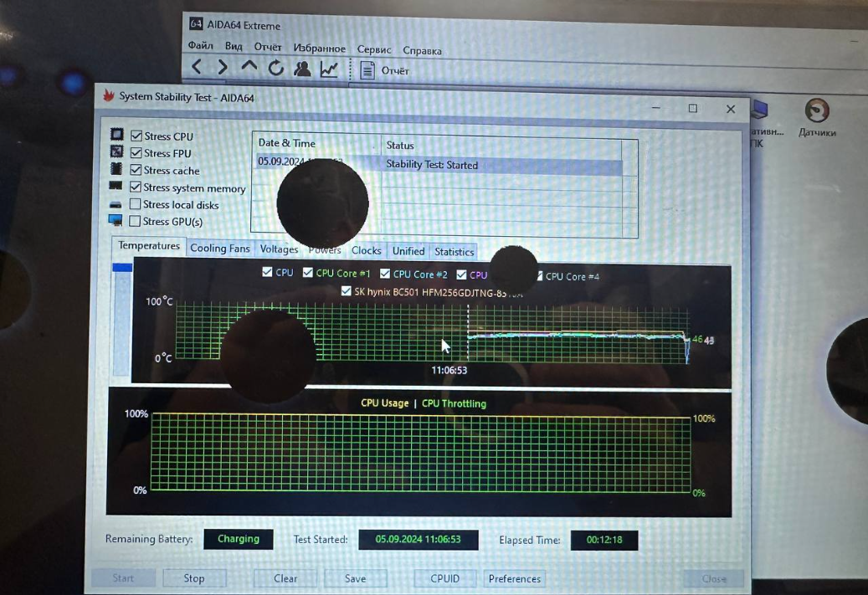Hide CPU Core #1 in temperature graph
The height and width of the screenshot is (595, 868).
(x=308, y=272)
